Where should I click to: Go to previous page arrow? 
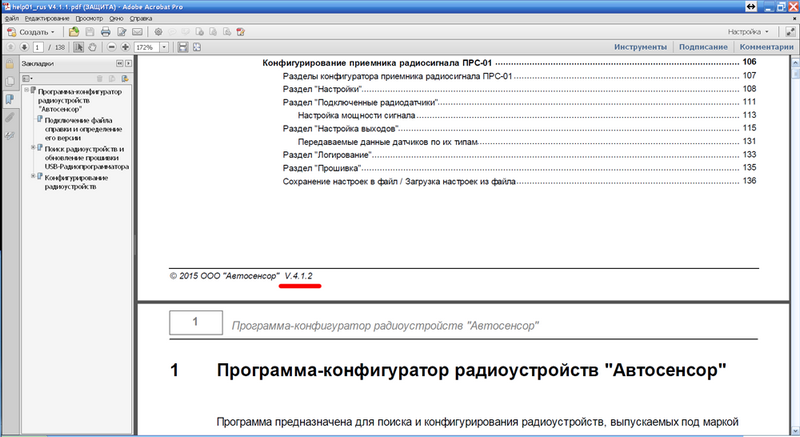pyautogui.click(x=10, y=47)
